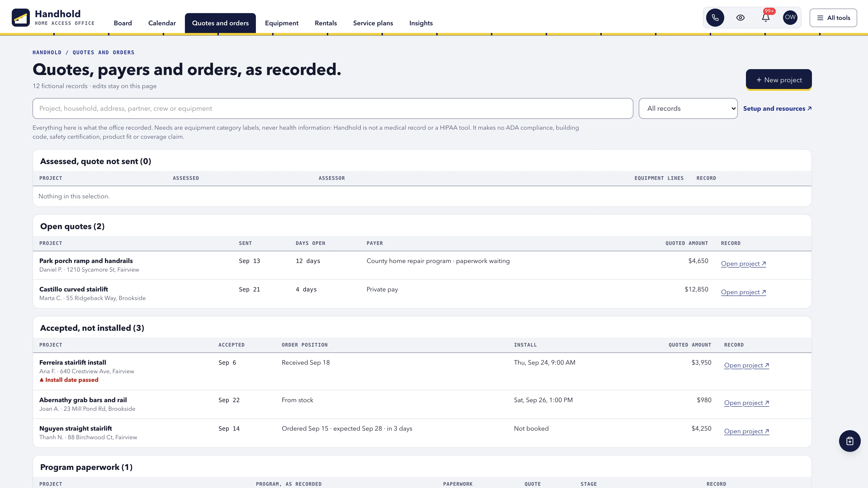868x488 pixels.
Task: Open the Rentals tab
Action: click(x=325, y=23)
